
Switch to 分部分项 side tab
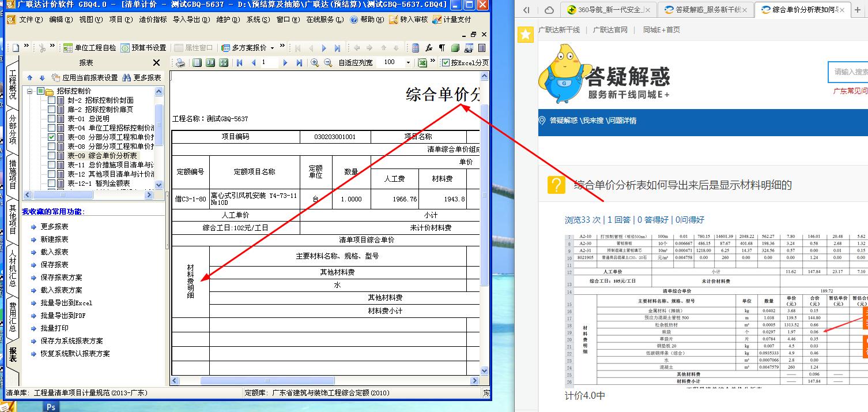point(13,130)
